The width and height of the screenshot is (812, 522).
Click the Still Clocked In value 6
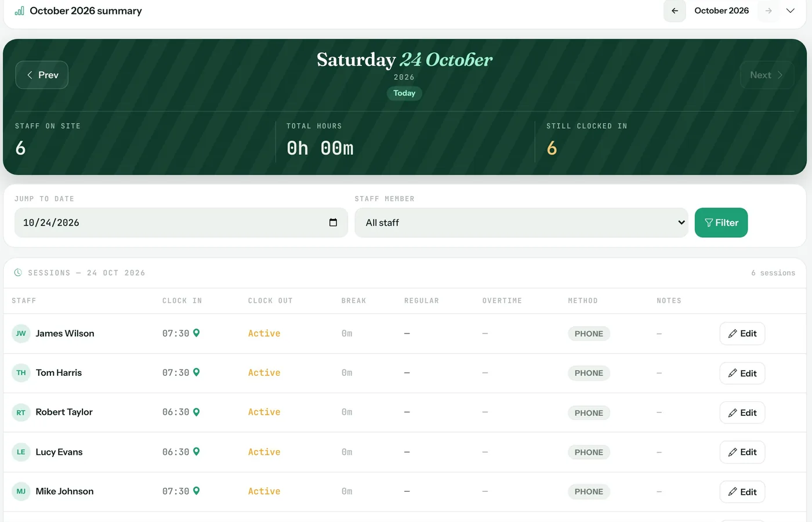(552, 148)
